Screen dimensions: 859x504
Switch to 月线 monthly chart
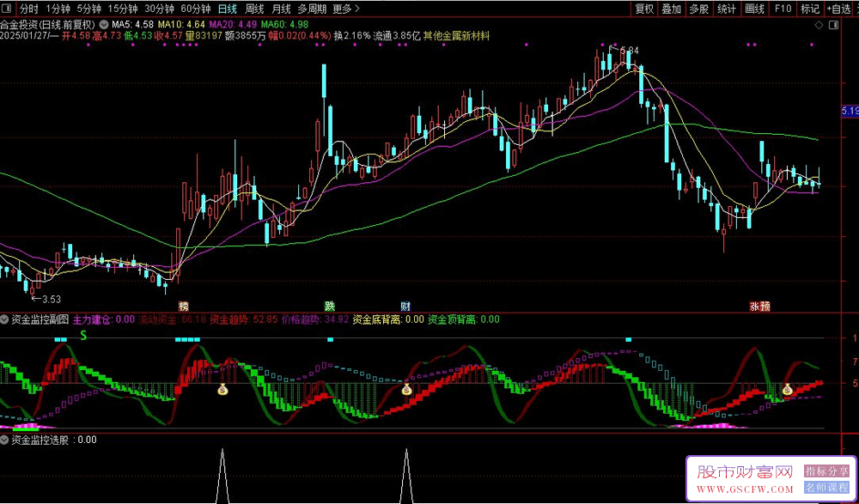coord(281,9)
